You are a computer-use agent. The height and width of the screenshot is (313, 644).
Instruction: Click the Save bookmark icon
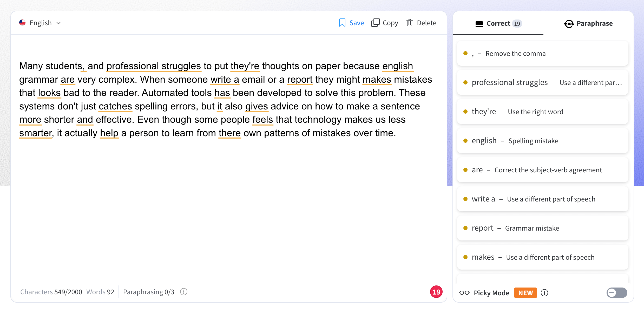[342, 23]
